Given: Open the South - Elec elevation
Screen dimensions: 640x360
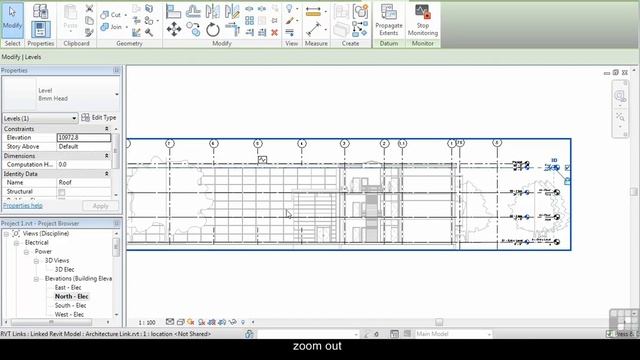Looking at the screenshot, I should [x=70, y=306].
